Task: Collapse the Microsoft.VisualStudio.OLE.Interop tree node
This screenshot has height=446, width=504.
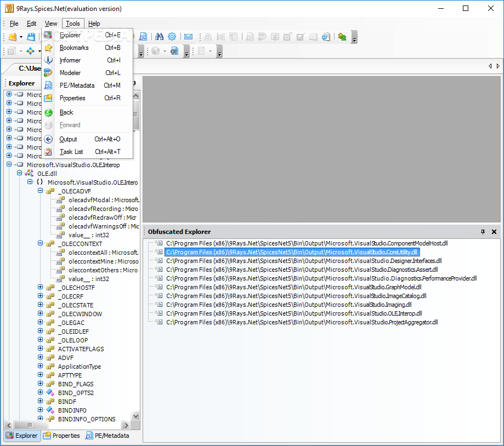Action: click(9, 164)
